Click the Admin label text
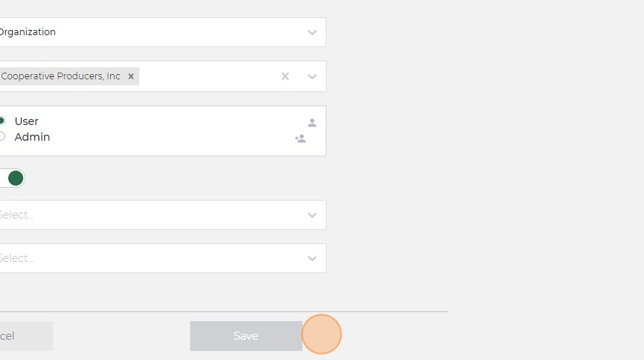 pyautogui.click(x=32, y=137)
